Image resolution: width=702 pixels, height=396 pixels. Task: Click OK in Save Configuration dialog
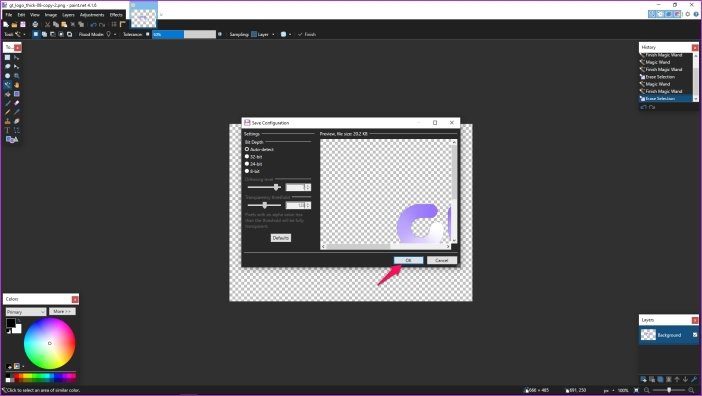[408, 260]
